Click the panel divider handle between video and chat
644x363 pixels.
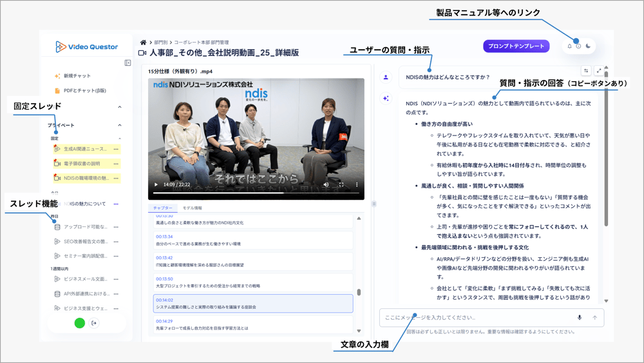click(374, 204)
